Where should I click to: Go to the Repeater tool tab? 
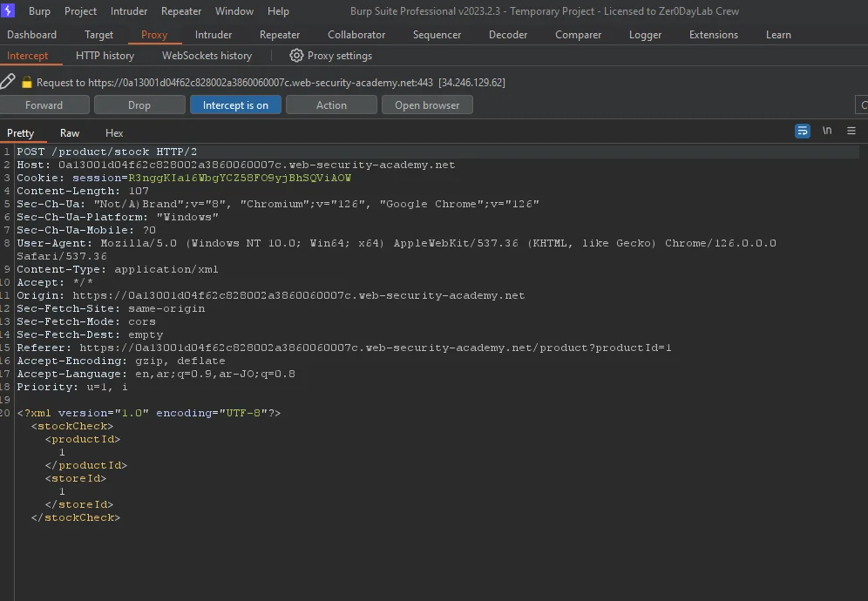point(280,34)
